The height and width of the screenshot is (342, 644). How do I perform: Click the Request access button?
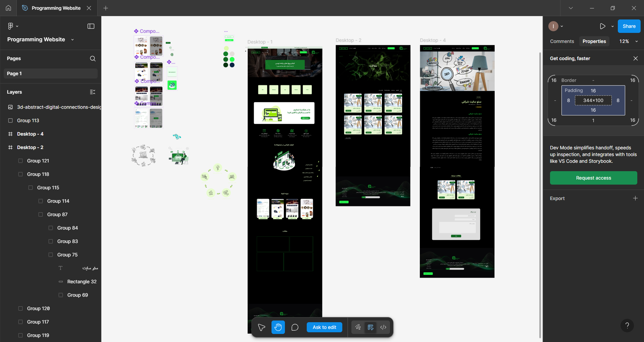coord(593,178)
